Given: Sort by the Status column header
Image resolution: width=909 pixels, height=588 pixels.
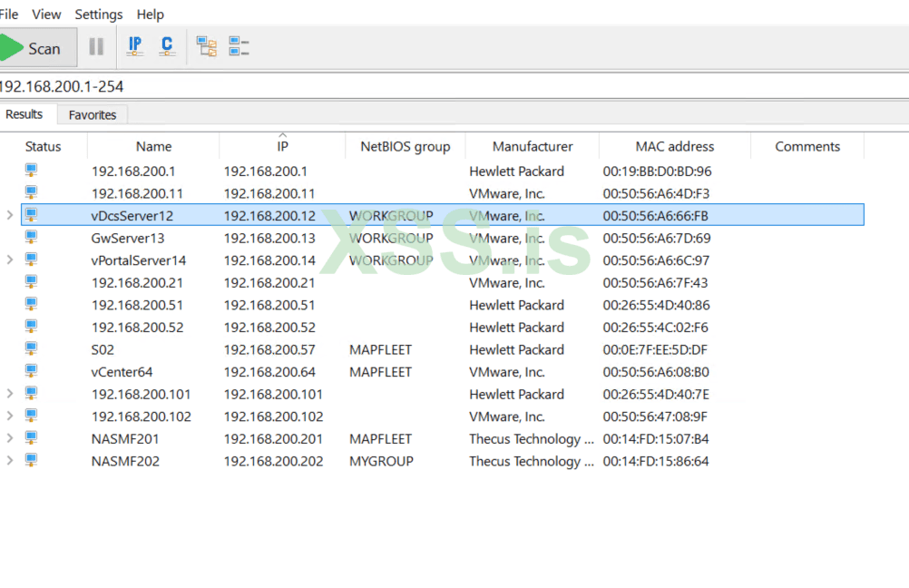Looking at the screenshot, I should click(43, 146).
